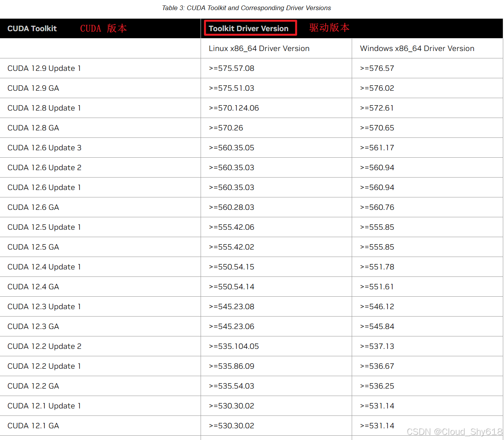Select the Linux value ">=560.28.03"
The image size is (504, 440).
(x=231, y=207)
